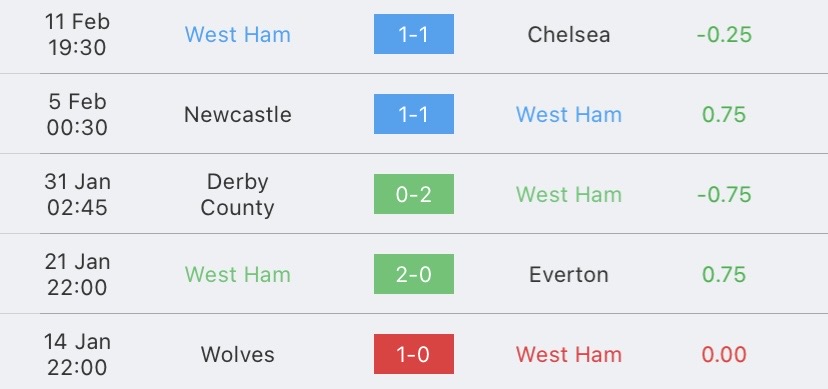The height and width of the screenshot is (389, 828).
Task: Click the red 0.00 handicap value
Action: [x=724, y=354]
